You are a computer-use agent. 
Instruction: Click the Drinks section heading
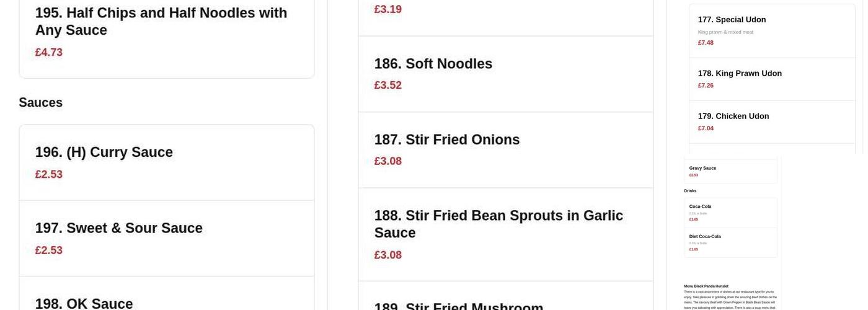coord(690,191)
